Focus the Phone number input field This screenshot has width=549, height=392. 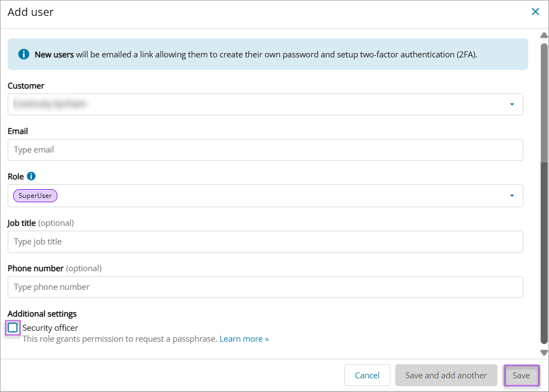(x=265, y=287)
